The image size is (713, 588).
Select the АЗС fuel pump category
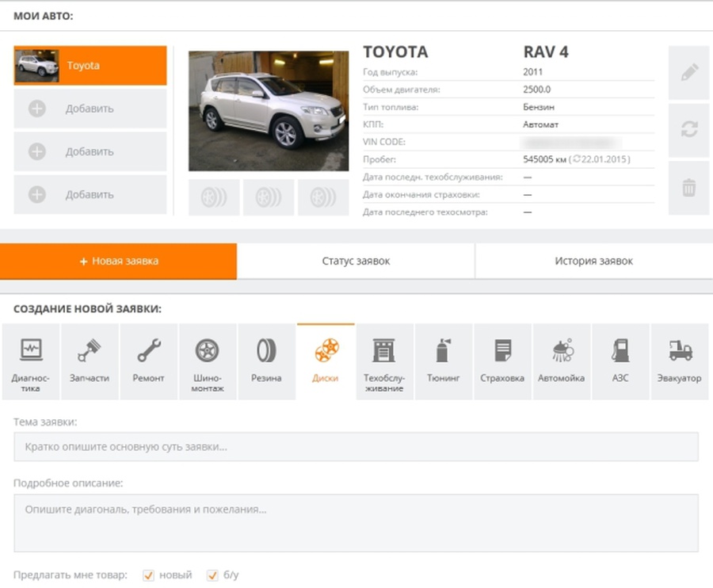click(x=620, y=361)
